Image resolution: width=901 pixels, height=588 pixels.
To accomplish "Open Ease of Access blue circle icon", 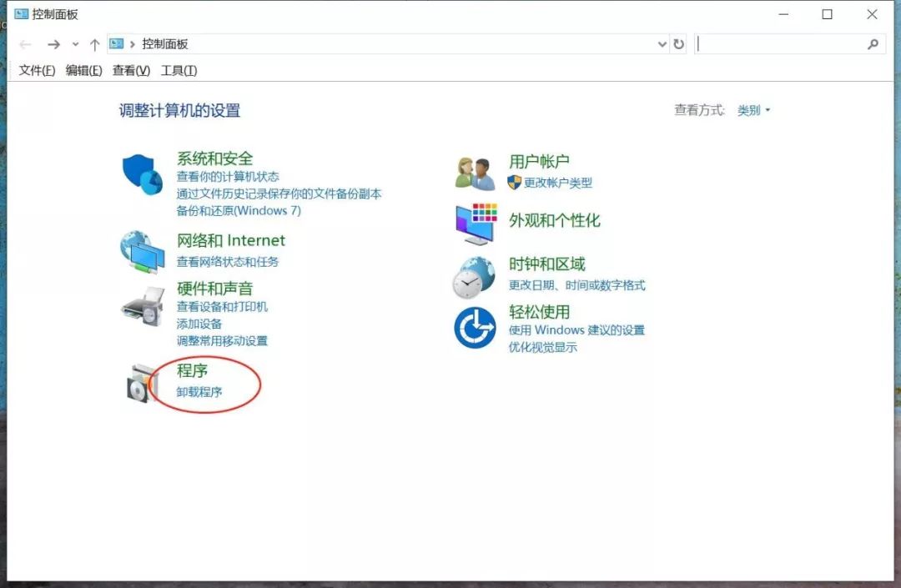I will tap(475, 328).
